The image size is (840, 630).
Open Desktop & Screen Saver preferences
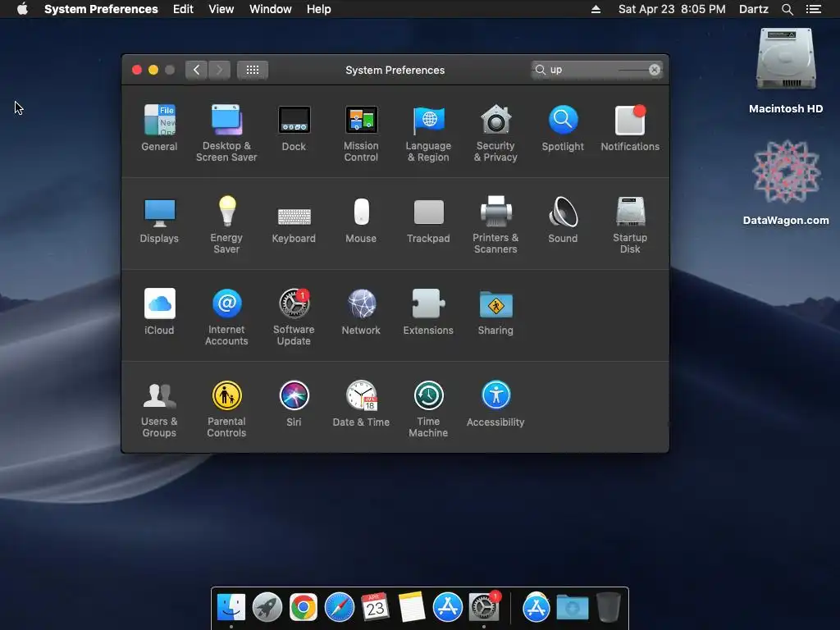226,133
